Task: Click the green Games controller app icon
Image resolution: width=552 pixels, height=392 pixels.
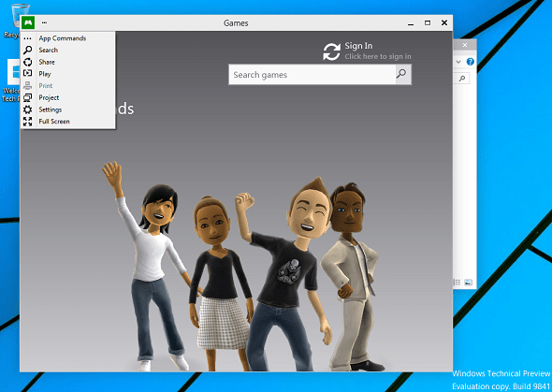Action: (x=28, y=22)
